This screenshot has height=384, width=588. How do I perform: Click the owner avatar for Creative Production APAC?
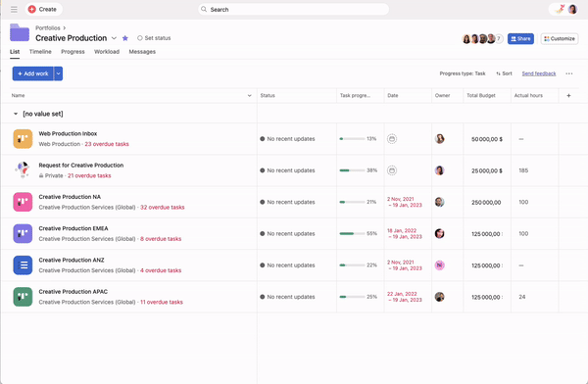tap(439, 297)
